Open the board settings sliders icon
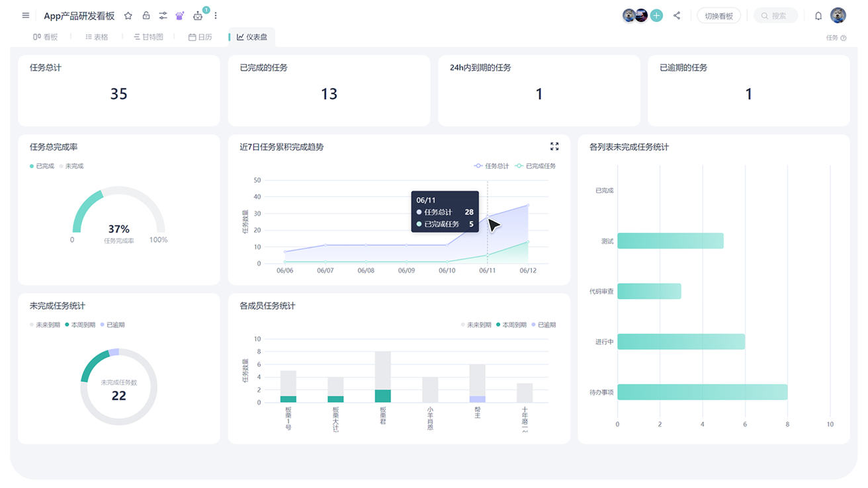This screenshot has height=488, width=868. pos(163,15)
